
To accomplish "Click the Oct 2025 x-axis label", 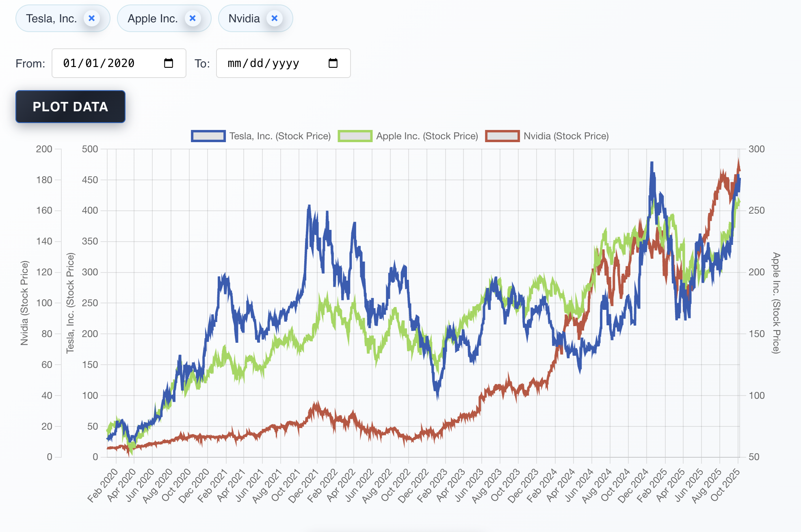I will [x=726, y=485].
